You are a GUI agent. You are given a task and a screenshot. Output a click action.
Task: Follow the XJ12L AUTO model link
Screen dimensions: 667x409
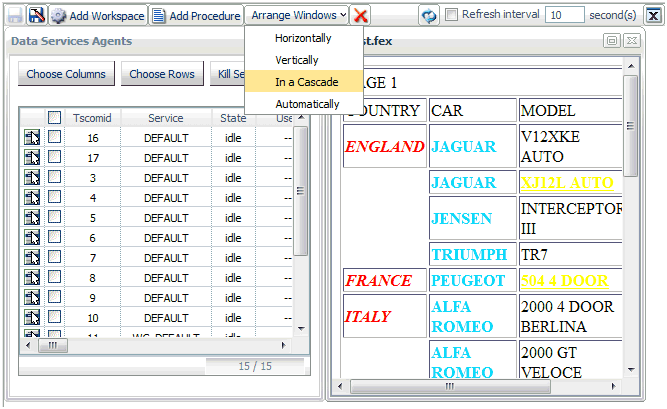567,183
